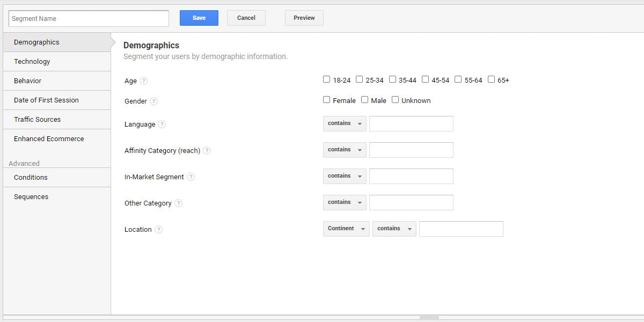Click the help icon next to Age

click(x=143, y=81)
